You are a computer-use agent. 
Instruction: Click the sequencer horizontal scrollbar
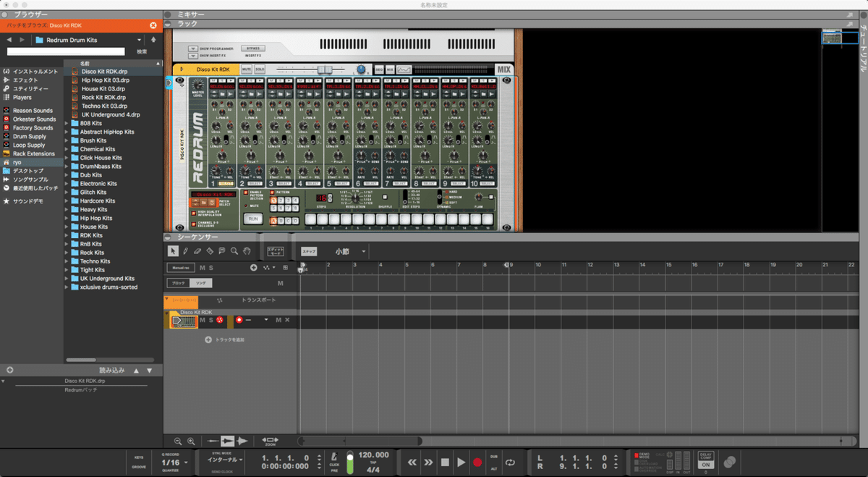(362, 441)
